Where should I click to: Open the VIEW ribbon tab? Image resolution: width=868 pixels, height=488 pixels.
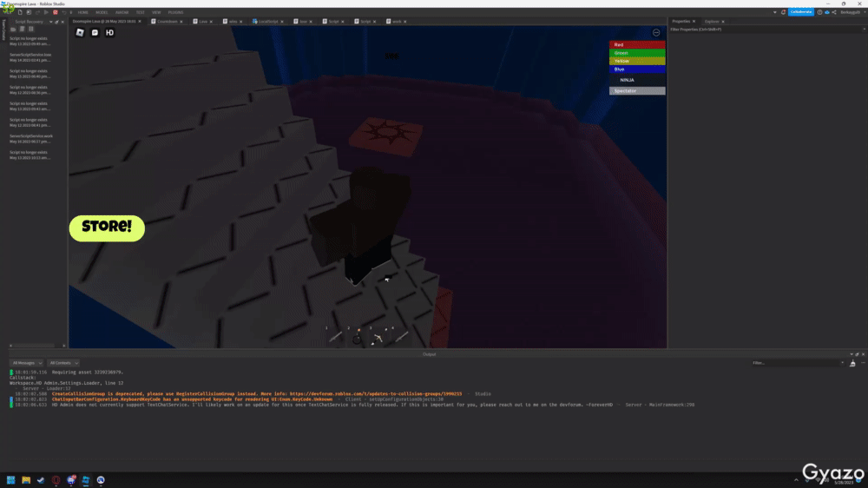[x=156, y=12]
